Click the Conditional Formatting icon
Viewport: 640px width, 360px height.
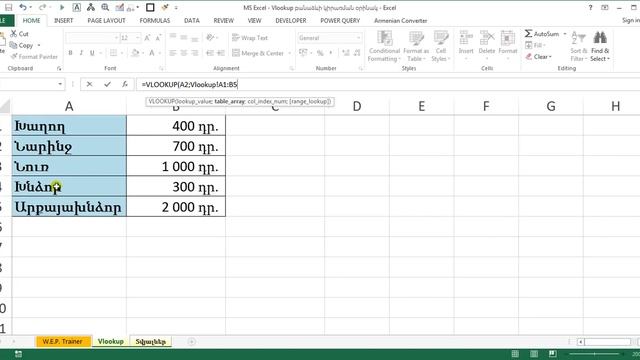(384, 38)
